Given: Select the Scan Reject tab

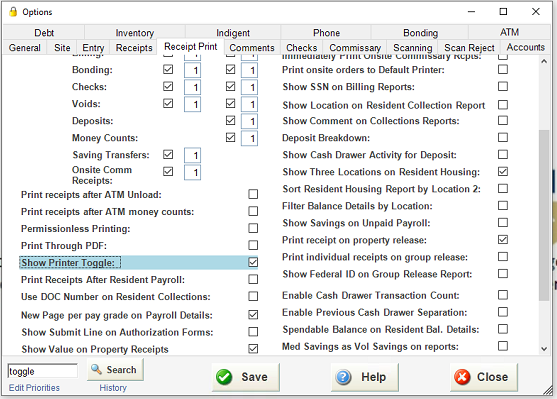Looking at the screenshot, I should (469, 48).
